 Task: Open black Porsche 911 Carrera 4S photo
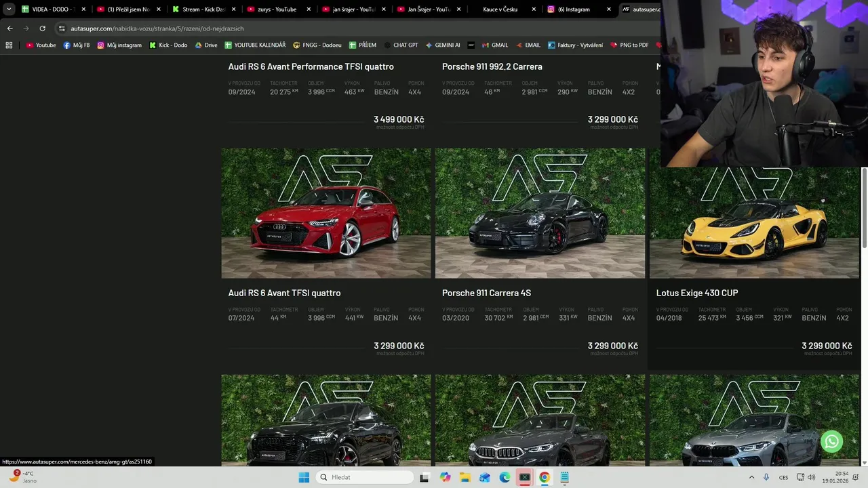click(x=540, y=213)
